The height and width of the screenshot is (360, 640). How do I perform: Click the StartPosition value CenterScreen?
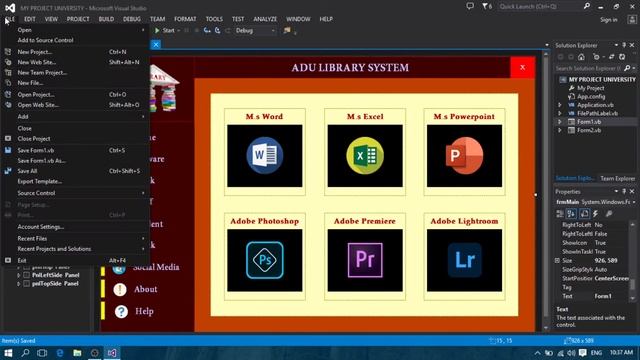[611, 279]
